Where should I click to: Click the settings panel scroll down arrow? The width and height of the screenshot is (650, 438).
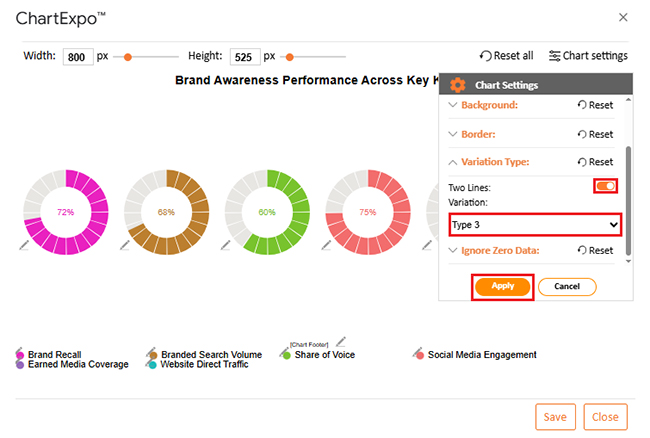coord(628,261)
